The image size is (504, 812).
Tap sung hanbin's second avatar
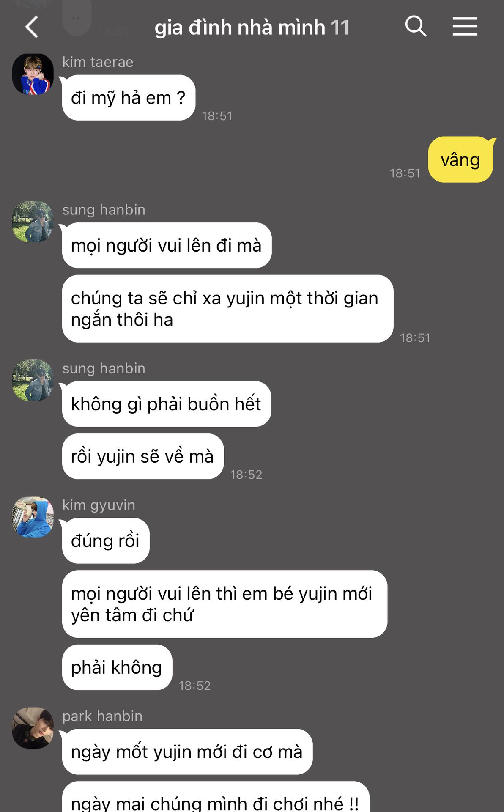tap(33, 380)
